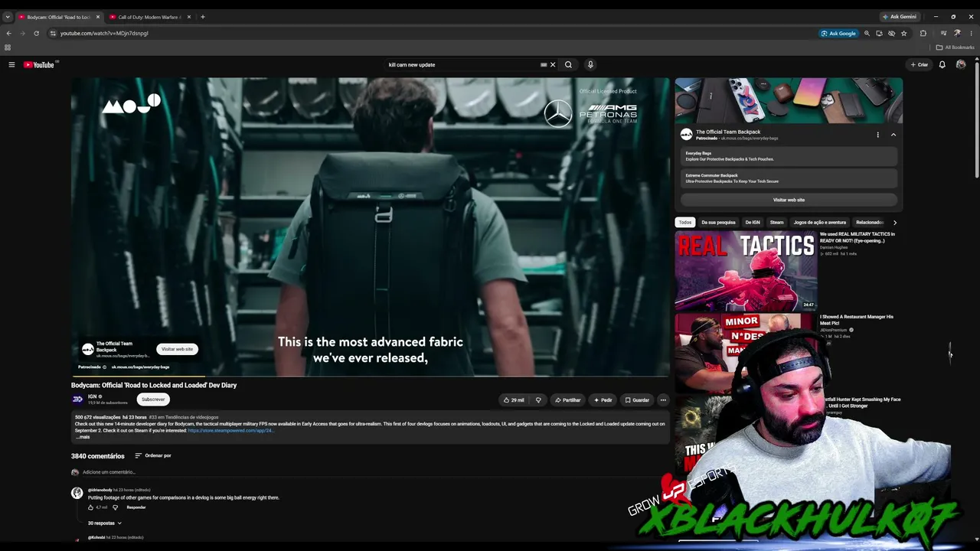This screenshot has height=551, width=980.
Task: Click the sidebar 'Visitar web site' button
Action: [789, 200]
